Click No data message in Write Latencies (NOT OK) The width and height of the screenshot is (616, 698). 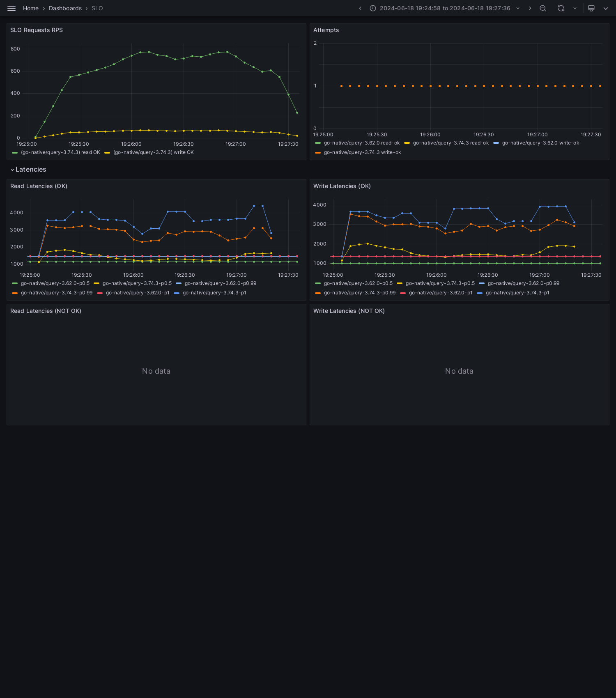pos(459,371)
